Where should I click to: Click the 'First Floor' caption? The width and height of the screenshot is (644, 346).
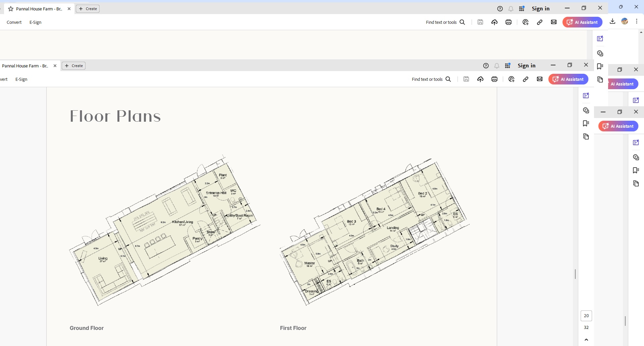[293, 328]
